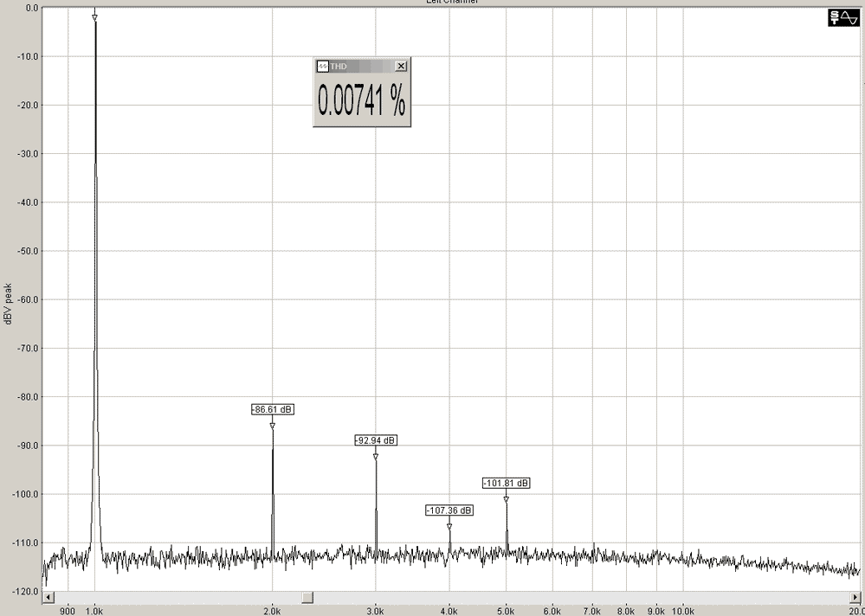Click the THD window title icon

pos(323,66)
